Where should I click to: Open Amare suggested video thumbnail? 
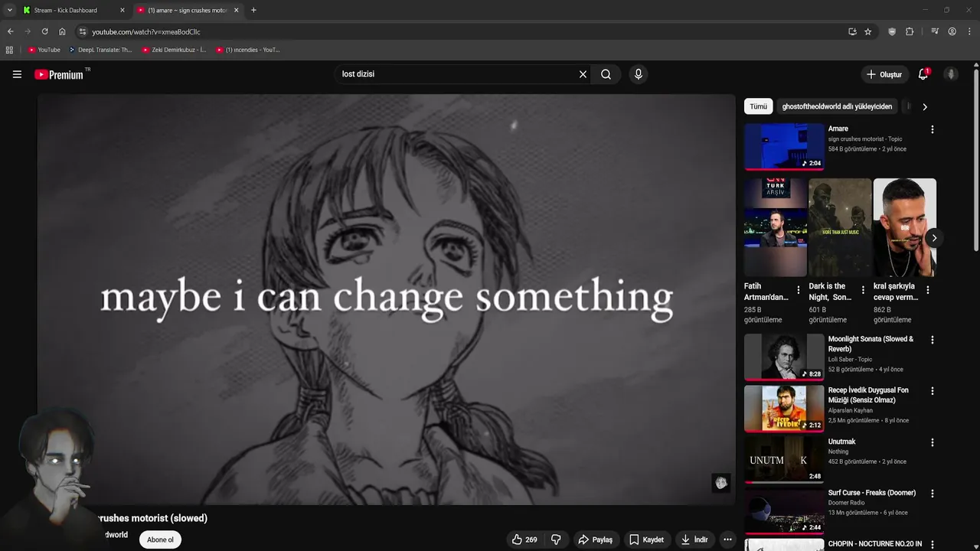click(x=784, y=147)
